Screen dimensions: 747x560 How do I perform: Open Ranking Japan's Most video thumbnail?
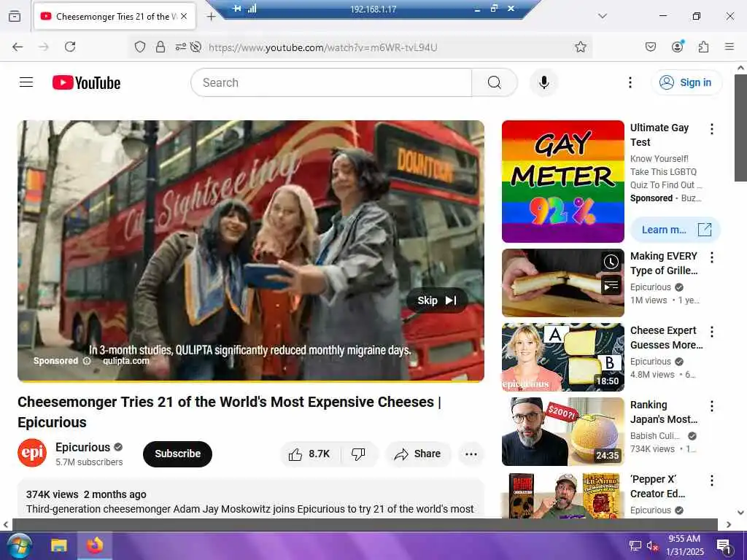562,432
